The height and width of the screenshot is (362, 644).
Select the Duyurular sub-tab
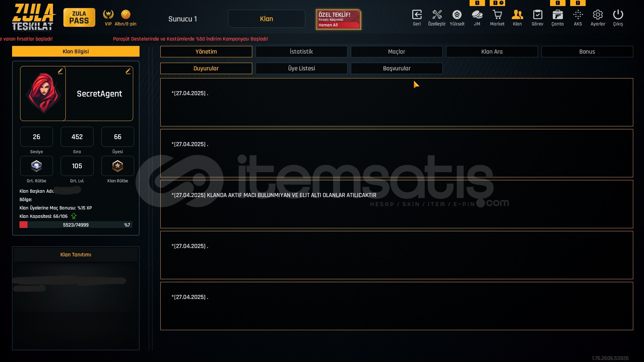[x=206, y=68]
